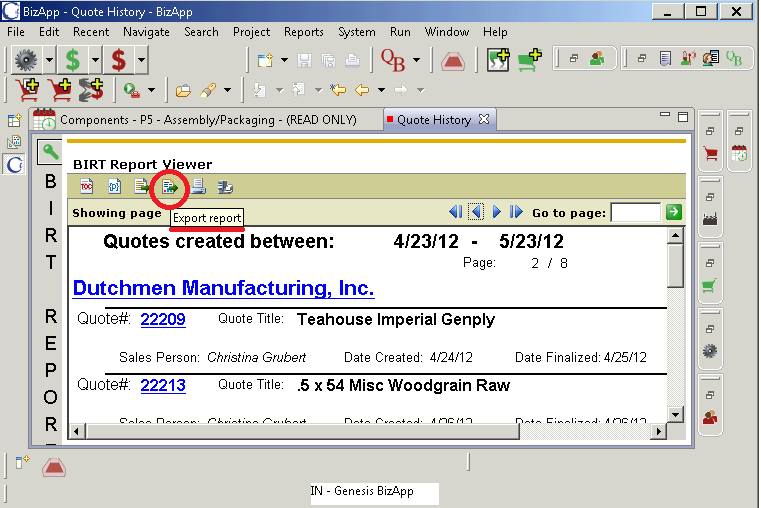Screen dimensions: 761x508
Task: Click horizontal scrollbar right arrow
Action: pos(659,431)
